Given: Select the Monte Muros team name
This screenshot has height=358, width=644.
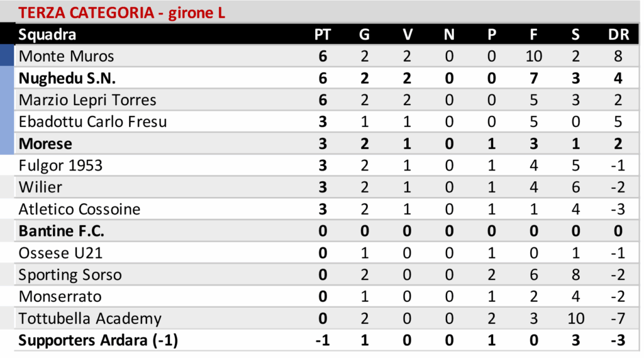Looking at the screenshot, I should click(66, 56).
